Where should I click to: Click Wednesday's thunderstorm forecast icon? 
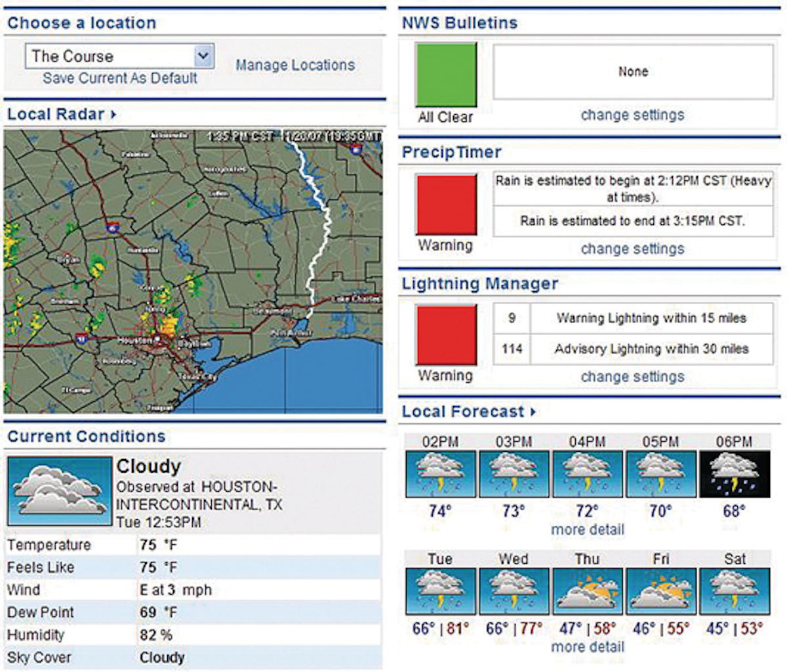click(x=514, y=591)
